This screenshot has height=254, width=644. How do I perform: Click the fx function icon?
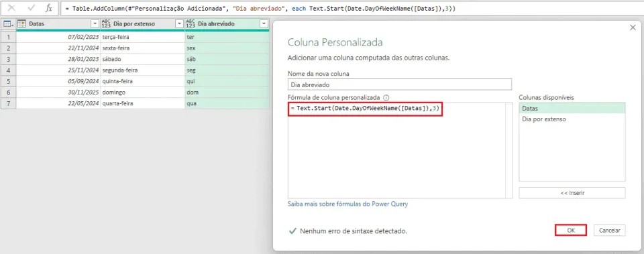49,8
